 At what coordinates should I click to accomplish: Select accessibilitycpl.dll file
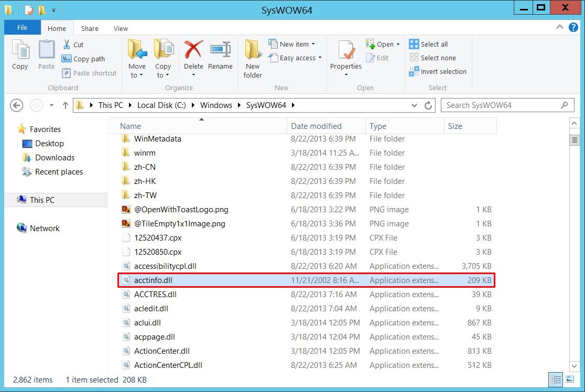coord(306,266)
